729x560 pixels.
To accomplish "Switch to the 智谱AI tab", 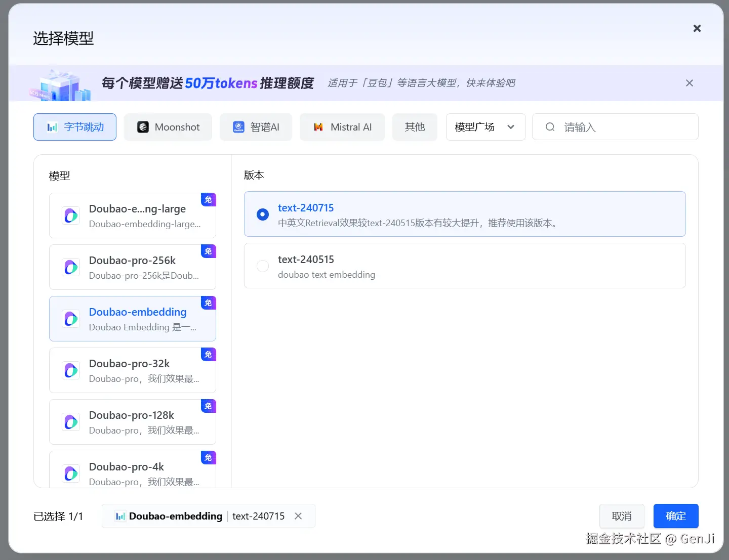I will tap(256, 127).
